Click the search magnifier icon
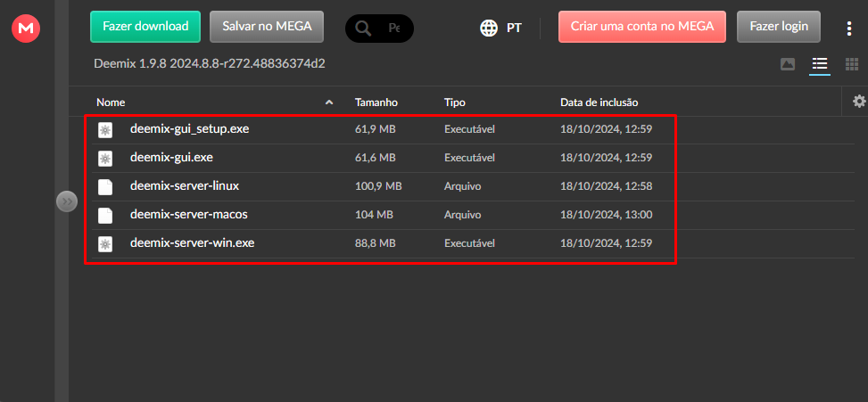The width and height of the screenshot is (868, 402). (x=364, y=28)
